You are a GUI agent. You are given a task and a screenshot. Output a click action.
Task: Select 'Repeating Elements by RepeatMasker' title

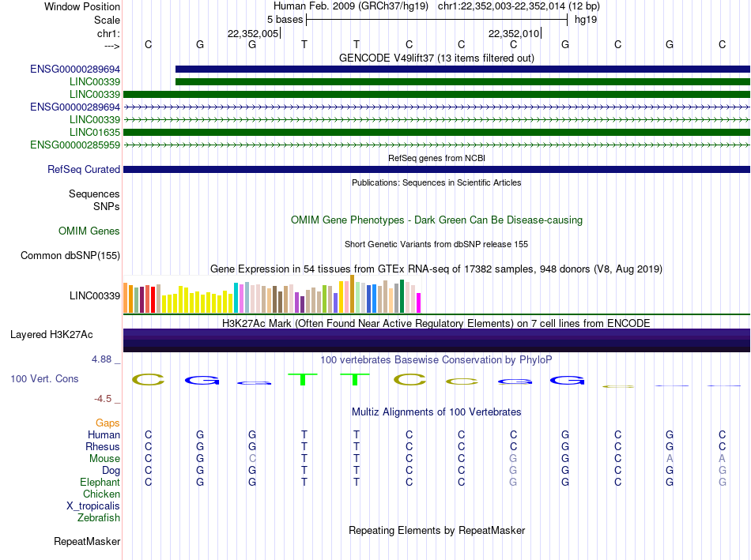click(x=436, y=530)
